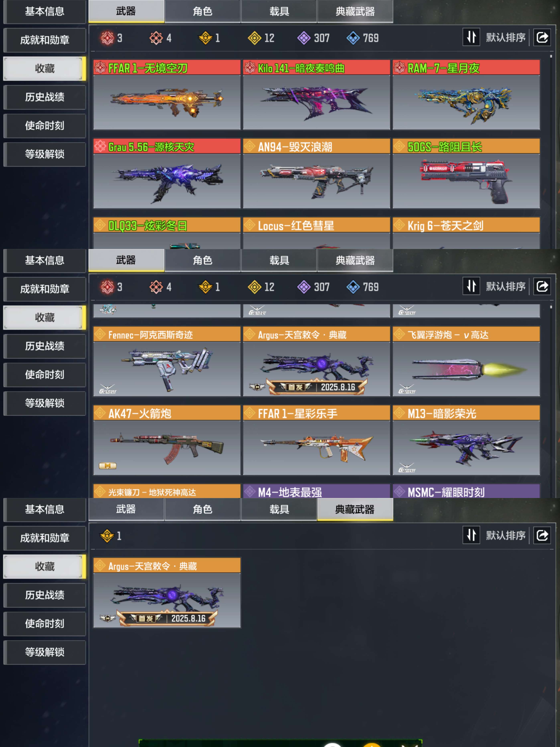This screenshot has height=747, width=560.
Task: Click the red mythic rarity filter icon showing 3
Action: pos(107,38)
